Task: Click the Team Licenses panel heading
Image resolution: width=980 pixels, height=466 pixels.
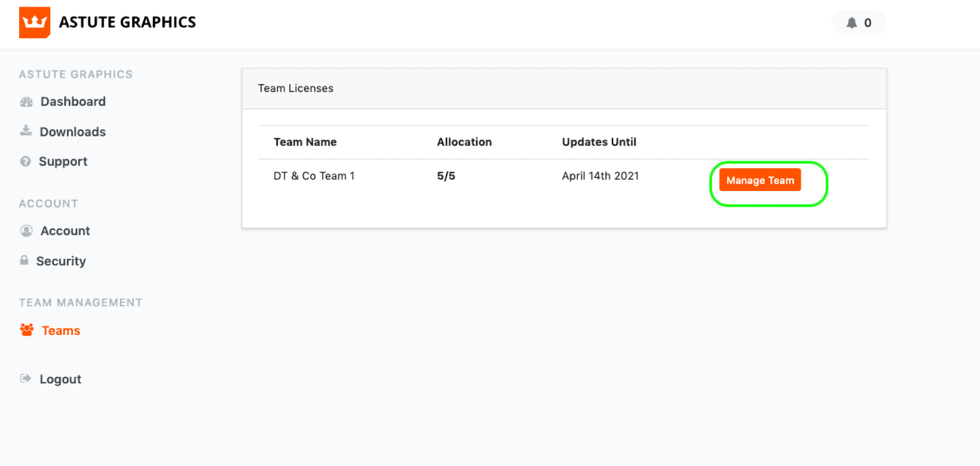Action: click(x=295, y=88)
